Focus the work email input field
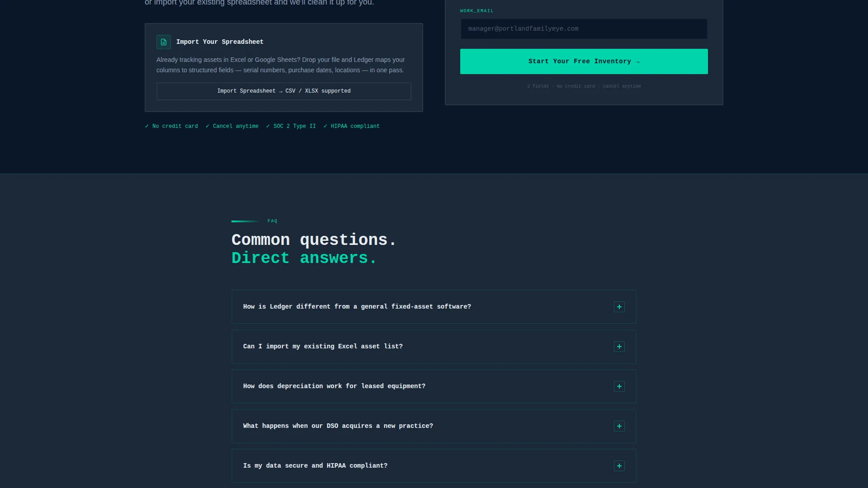Viewport: 868px width, 488px height. click(584, 29)
